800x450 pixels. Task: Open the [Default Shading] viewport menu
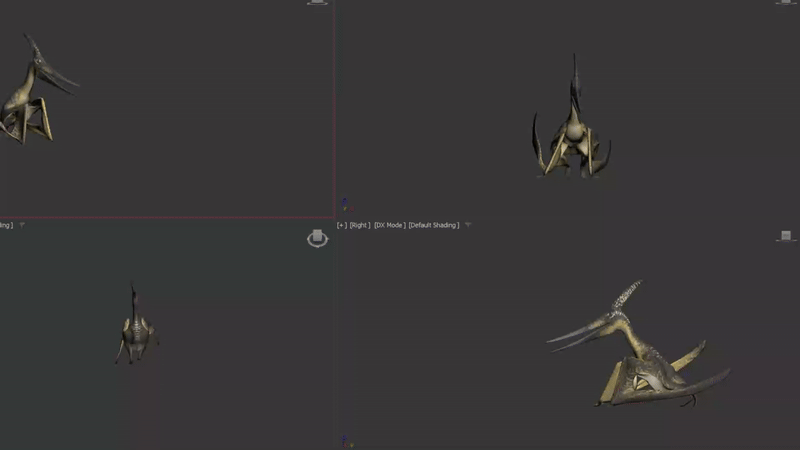click(x=434, y=225)
